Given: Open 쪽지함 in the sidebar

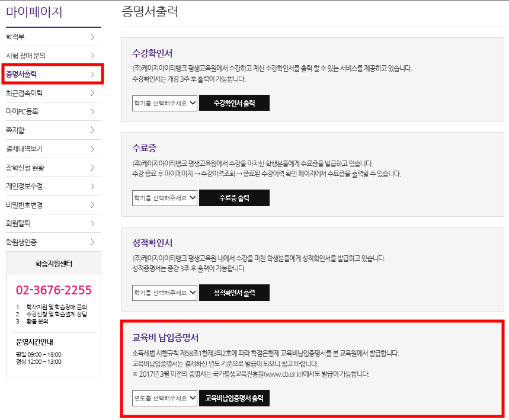Looking at the screenshot, I should (x=53, y=130).
